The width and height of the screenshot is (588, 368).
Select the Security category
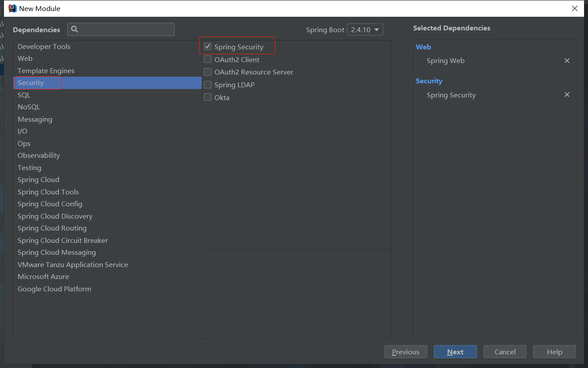pyautogui.click(x=107, y=82)
